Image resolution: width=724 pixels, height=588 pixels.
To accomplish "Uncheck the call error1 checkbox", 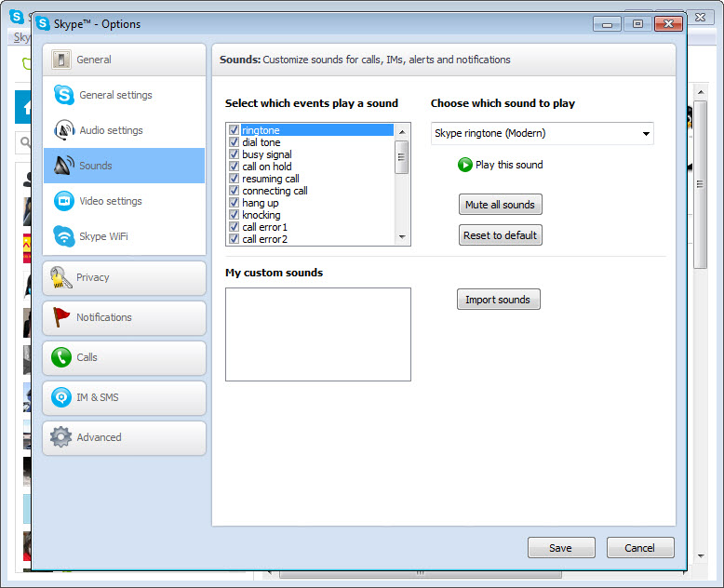I will coord(235,227).
